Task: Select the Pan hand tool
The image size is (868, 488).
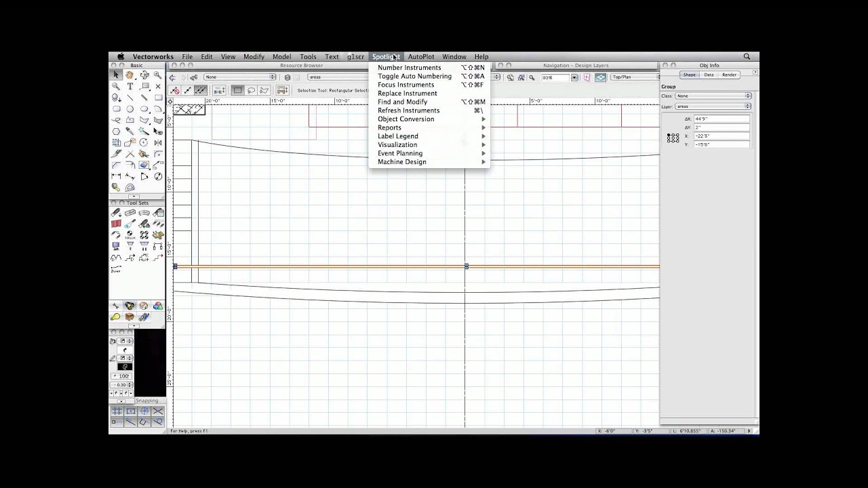Action: (x=130, y=75)
